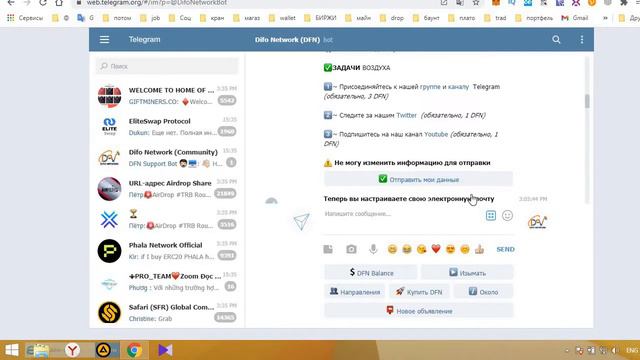Screen dimensions: 640x360
Task: Toggle the bot keyboard grid icon
Action: tap(491, 216)
